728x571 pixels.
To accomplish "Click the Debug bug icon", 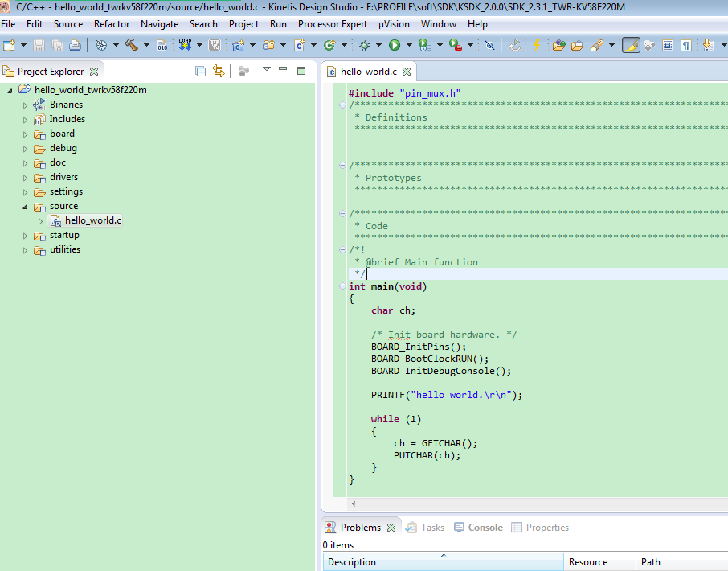I will pos(365,45).
